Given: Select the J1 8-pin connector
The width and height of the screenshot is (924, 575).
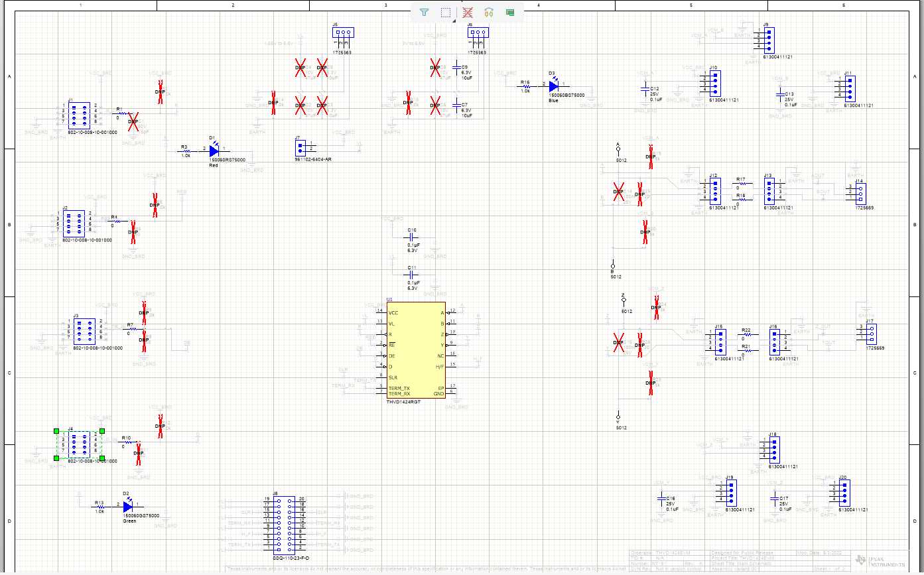Looking at the screenshot, I should [80, 115].
